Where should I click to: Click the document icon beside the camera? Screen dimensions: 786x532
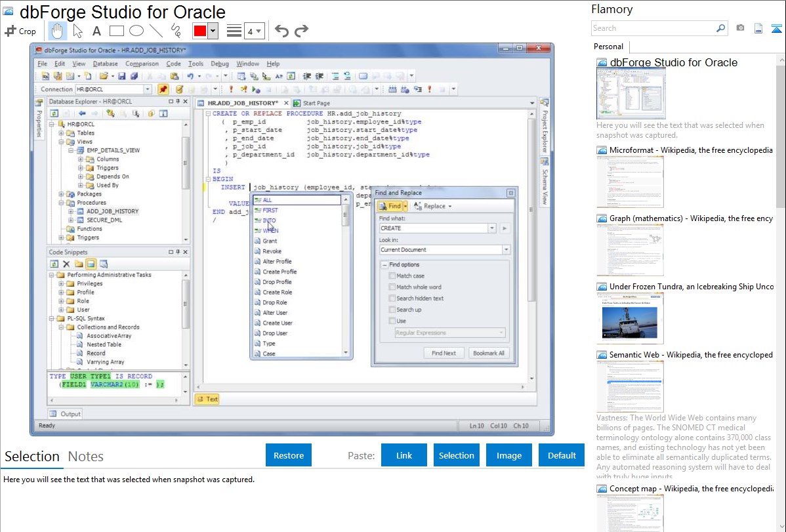click(x=758, y=28)
